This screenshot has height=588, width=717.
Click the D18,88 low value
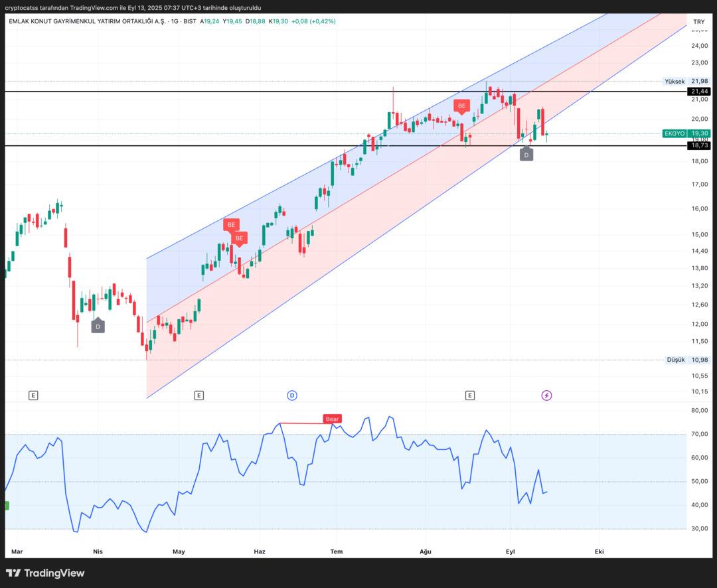(255, 21)
